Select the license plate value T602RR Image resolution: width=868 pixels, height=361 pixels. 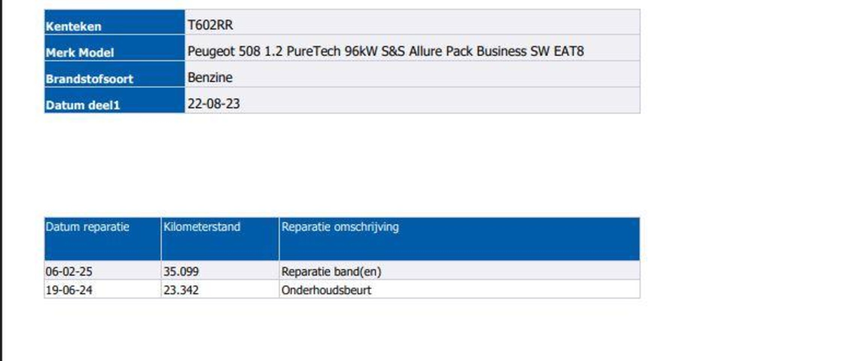[210, 25]
